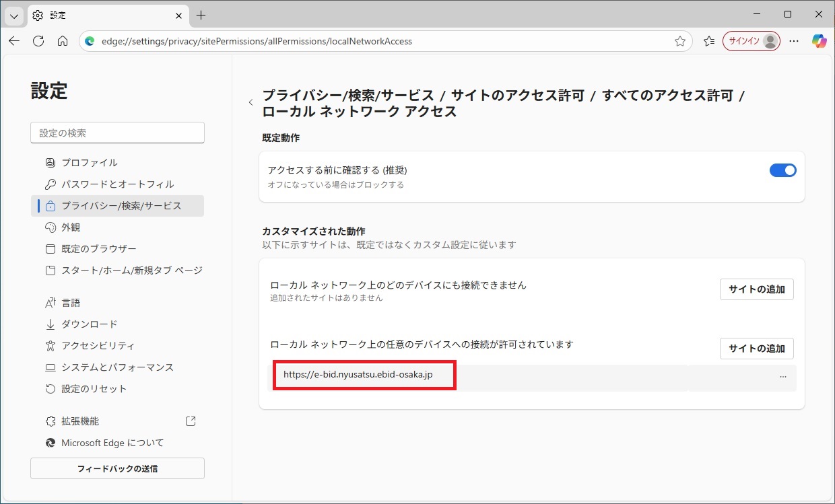The image size is (835, 504).
Task: Select プロファイル in the settings sidebar
Action: coord(89,162)
